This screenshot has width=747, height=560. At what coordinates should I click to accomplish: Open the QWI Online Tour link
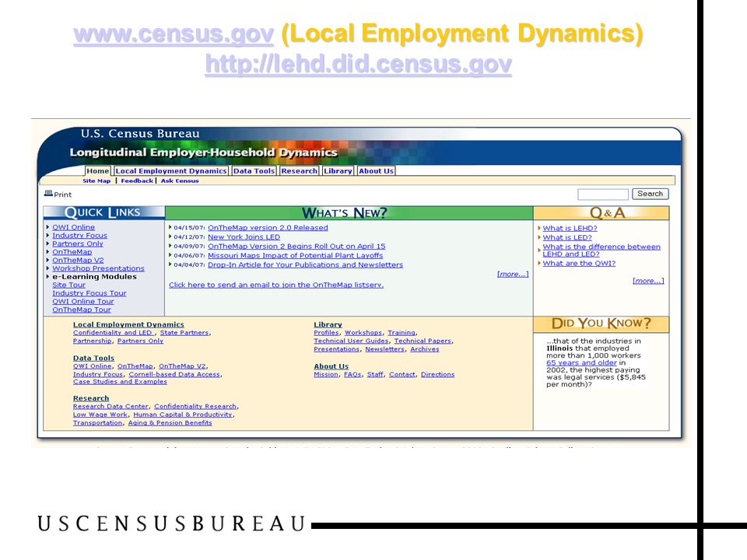(x=83, y=302)
